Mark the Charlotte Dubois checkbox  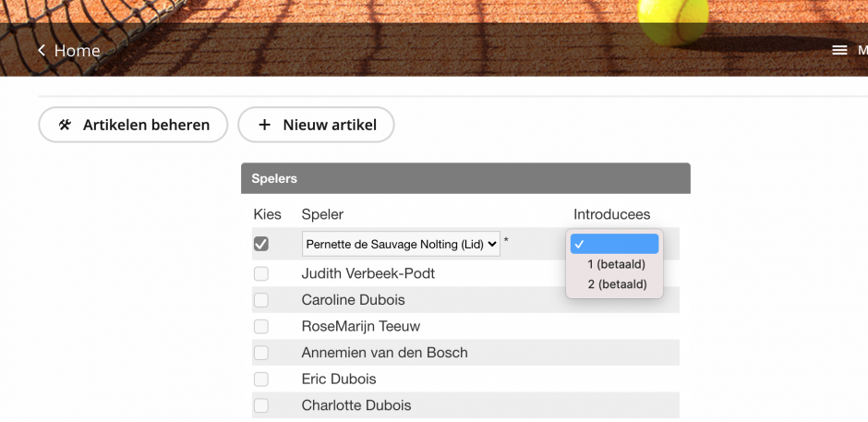click(x=261, y=405)
